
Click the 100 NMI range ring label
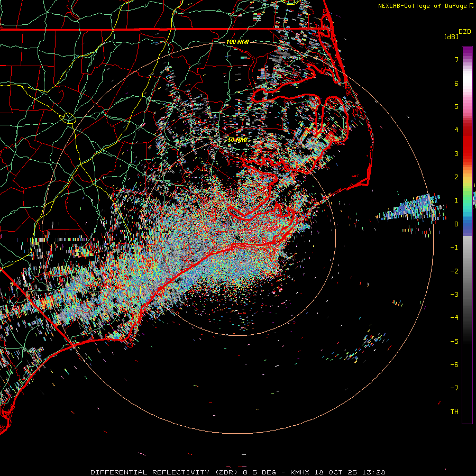pos(237,42)
